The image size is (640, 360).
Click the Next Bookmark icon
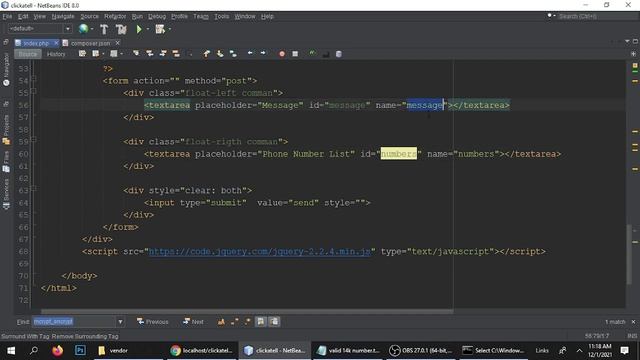pos(220,53)
